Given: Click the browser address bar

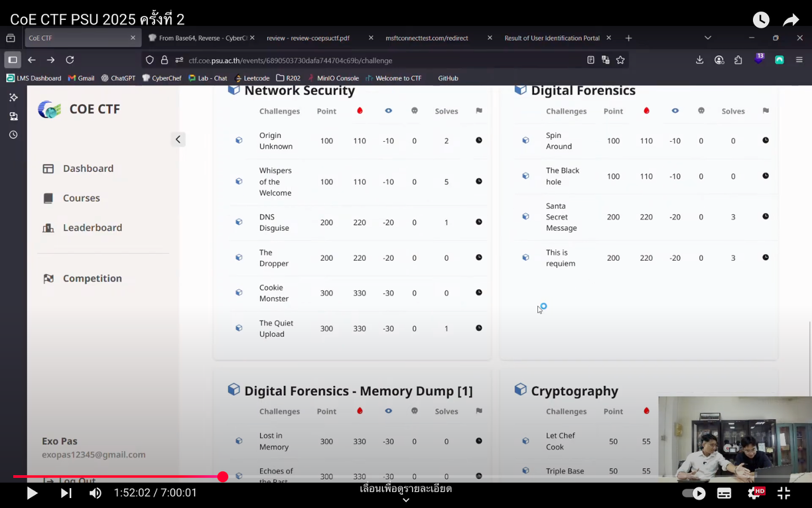Looking at the screenshot, I should 372,60.
